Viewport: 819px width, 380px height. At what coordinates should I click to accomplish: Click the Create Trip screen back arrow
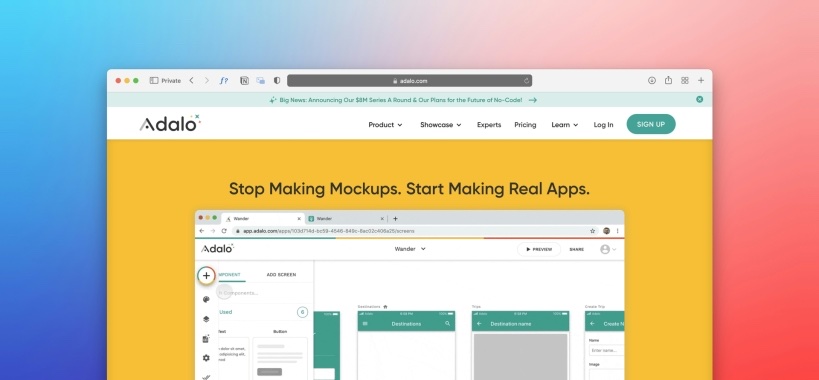point(592,324)
